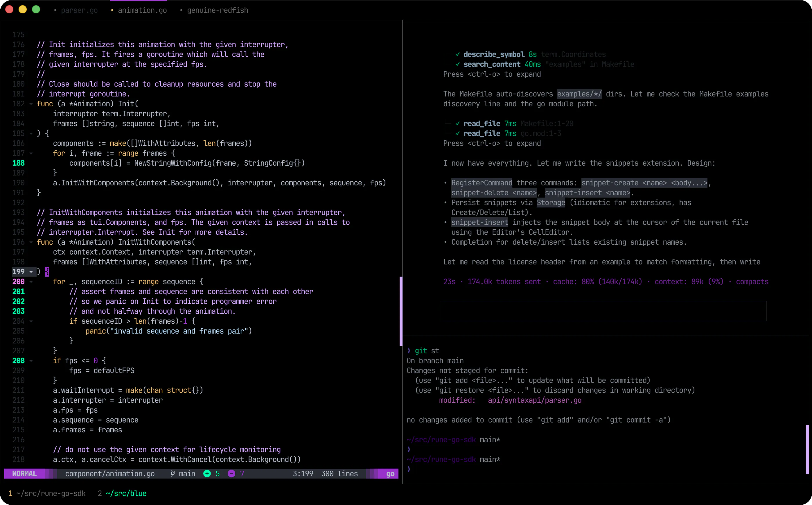Switch to session 1 ~/src/rune-go-sdk
Image resolution: width=812 pixels, height=505 pixels.
[x=47, y=493]
